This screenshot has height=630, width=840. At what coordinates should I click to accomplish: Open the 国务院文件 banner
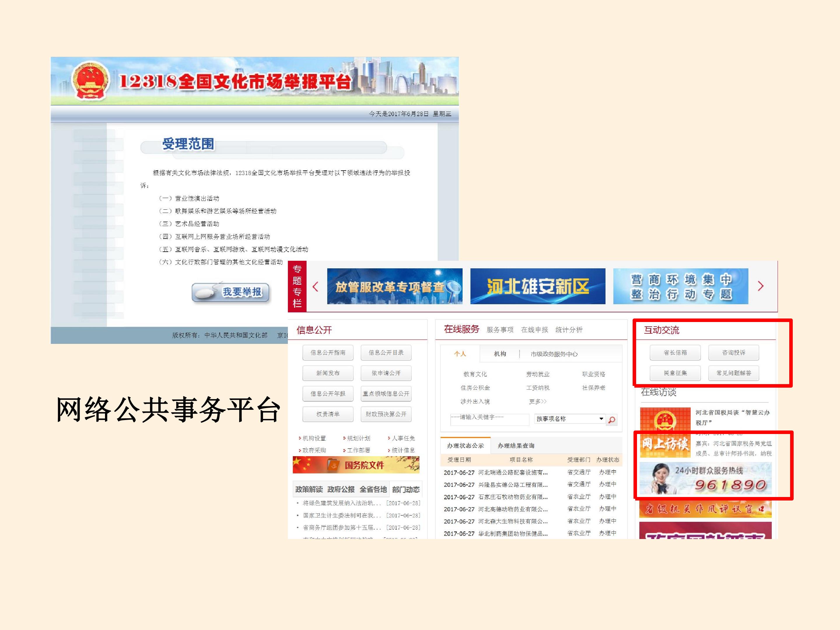(x=356, y=465)
